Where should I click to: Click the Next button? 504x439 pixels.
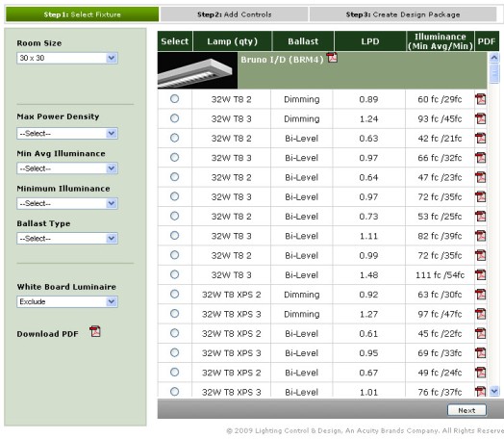click(466, 410)
